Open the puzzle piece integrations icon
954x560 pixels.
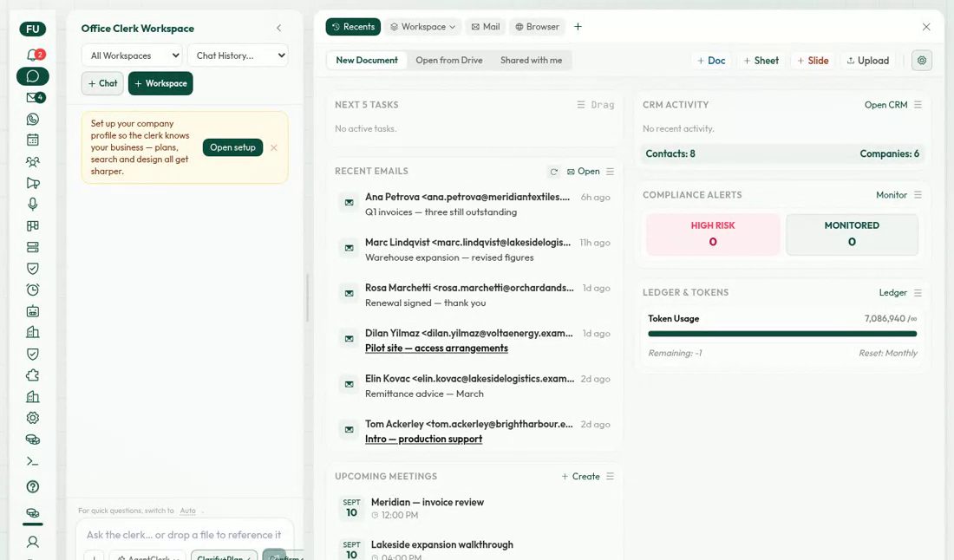(x=33, y=375)
